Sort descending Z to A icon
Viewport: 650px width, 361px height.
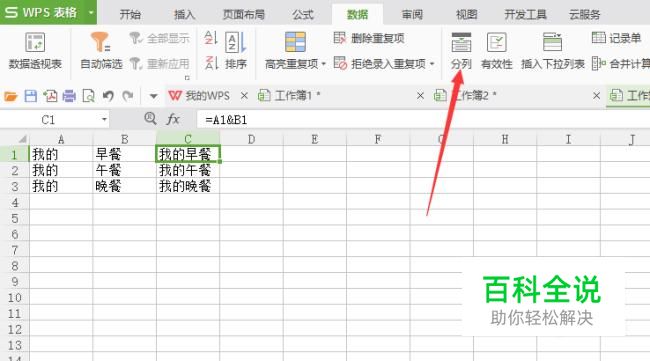[211, 63]
